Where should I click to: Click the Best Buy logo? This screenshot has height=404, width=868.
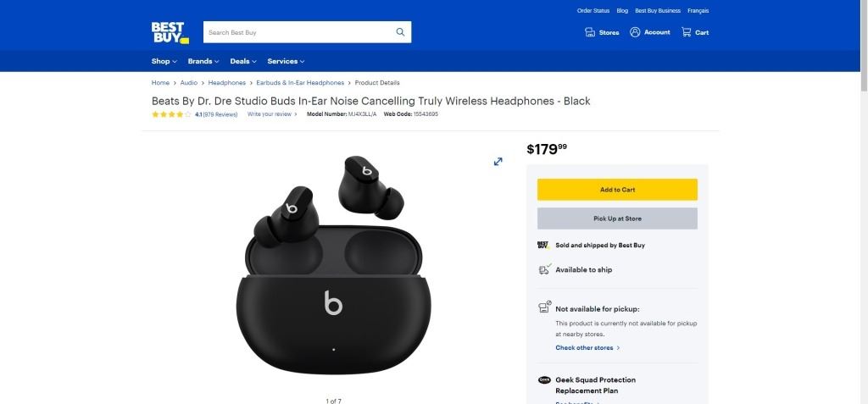[170, 33]
